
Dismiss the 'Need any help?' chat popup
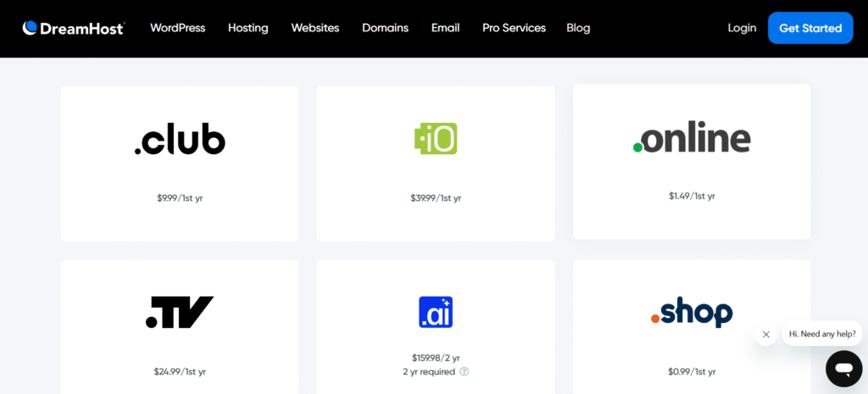pos(766,334)
